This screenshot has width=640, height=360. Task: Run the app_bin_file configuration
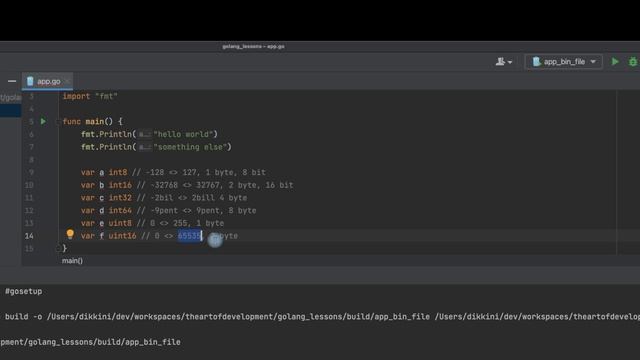[615, 62]
